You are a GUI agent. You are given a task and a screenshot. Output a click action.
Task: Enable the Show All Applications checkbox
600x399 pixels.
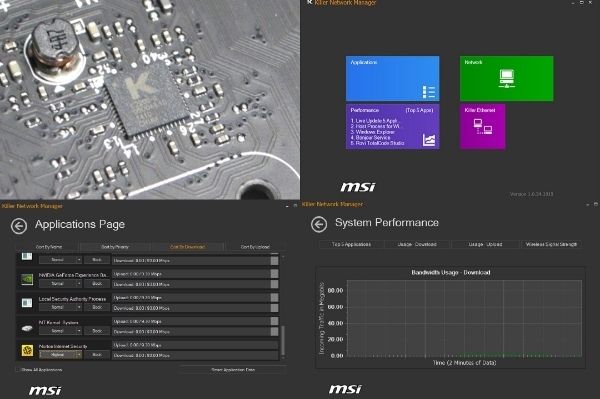pyautogui.click(x=17, y=370)
